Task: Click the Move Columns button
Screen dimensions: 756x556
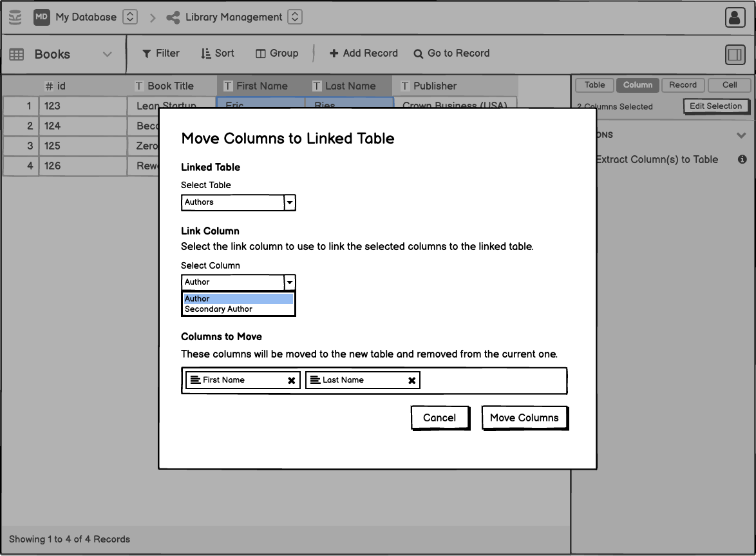Action: click(x=525, y=417)
